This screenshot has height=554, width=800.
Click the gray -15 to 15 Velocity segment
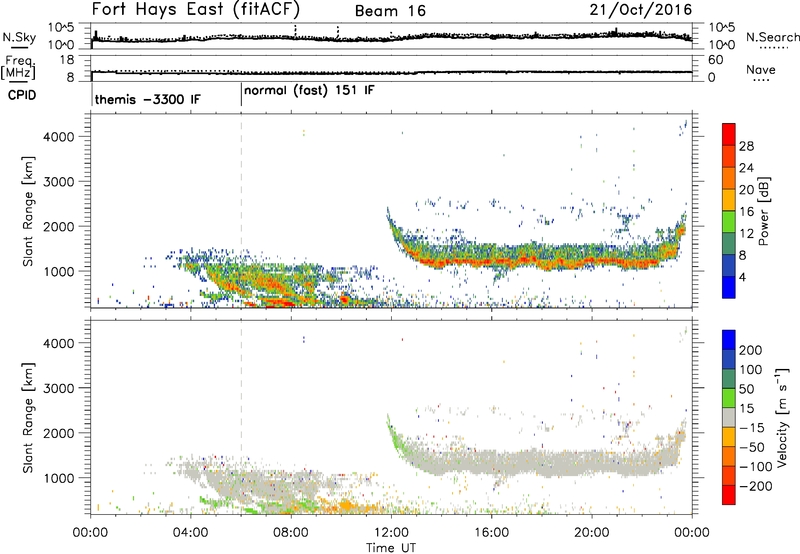729,418
